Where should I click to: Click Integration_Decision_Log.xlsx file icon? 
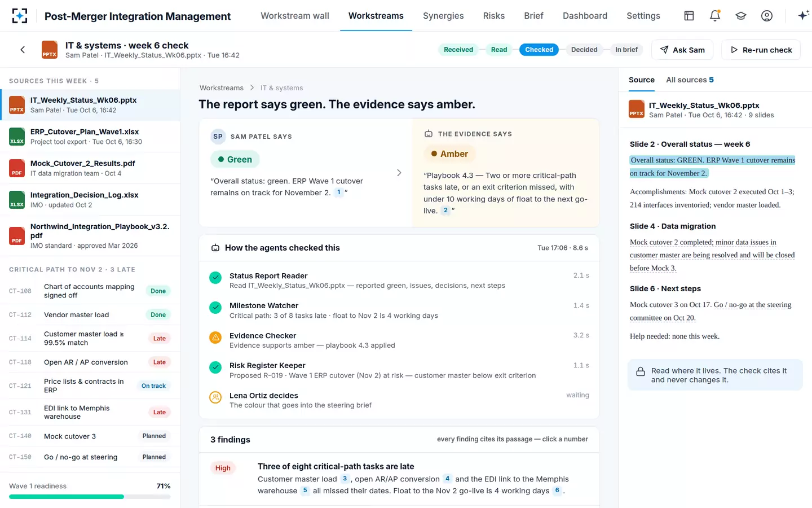pos(17,200)
